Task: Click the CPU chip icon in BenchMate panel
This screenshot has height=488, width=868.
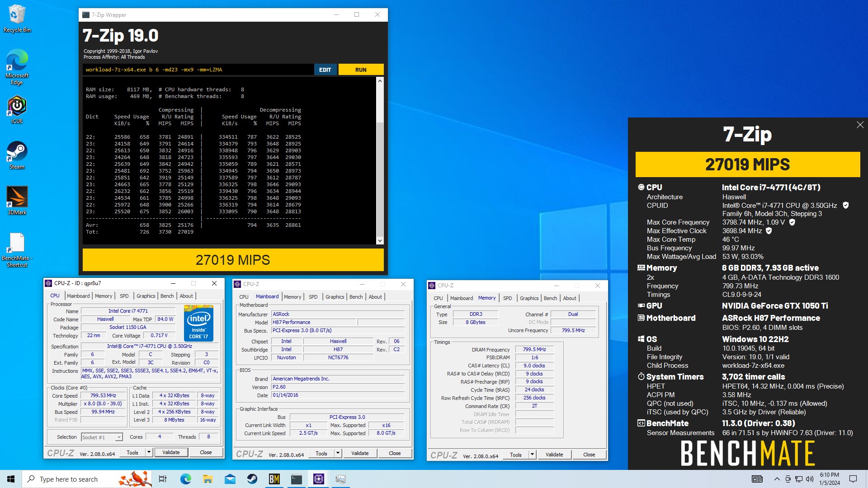Action: click(x=641, y=187)
